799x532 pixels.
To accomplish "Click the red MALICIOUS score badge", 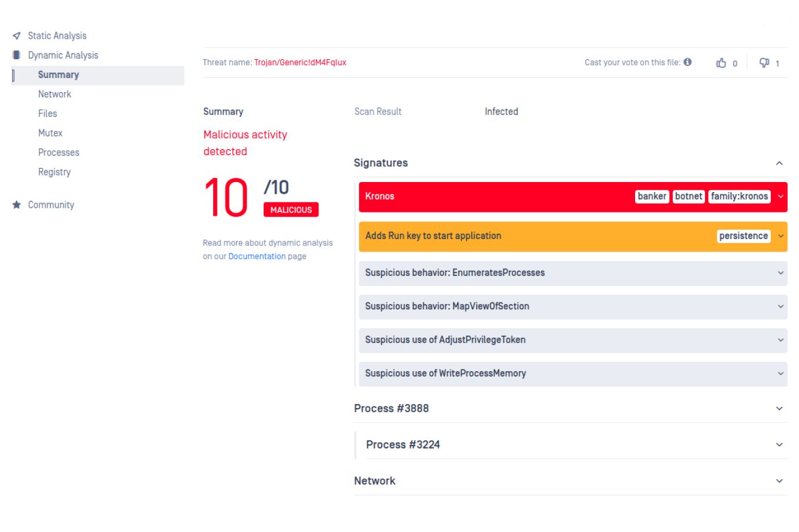I will click(x=291, y=210).
